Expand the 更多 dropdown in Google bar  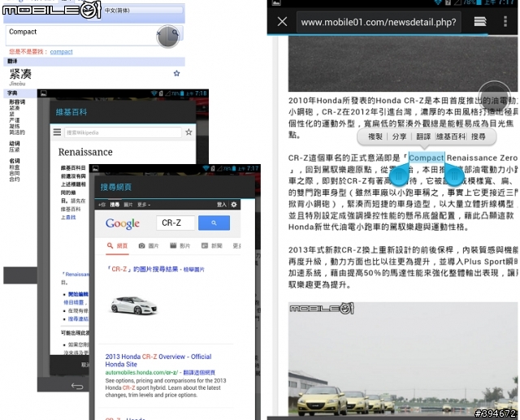[144, 205]
